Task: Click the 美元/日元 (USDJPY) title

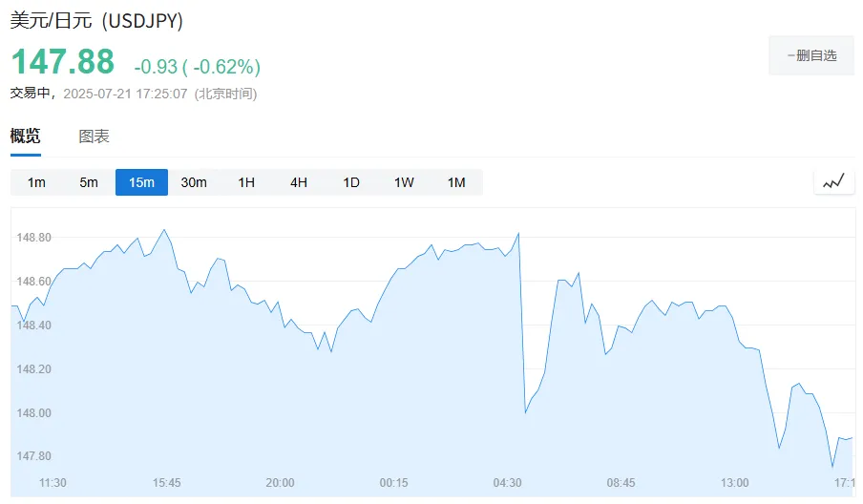Action: [96, 20]
